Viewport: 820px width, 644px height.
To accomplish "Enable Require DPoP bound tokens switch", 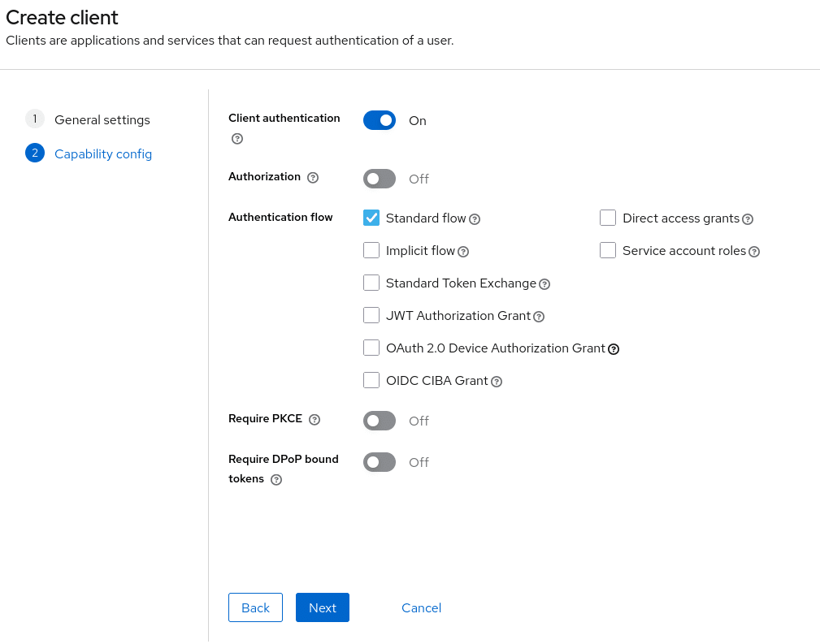I will point(380,462).
